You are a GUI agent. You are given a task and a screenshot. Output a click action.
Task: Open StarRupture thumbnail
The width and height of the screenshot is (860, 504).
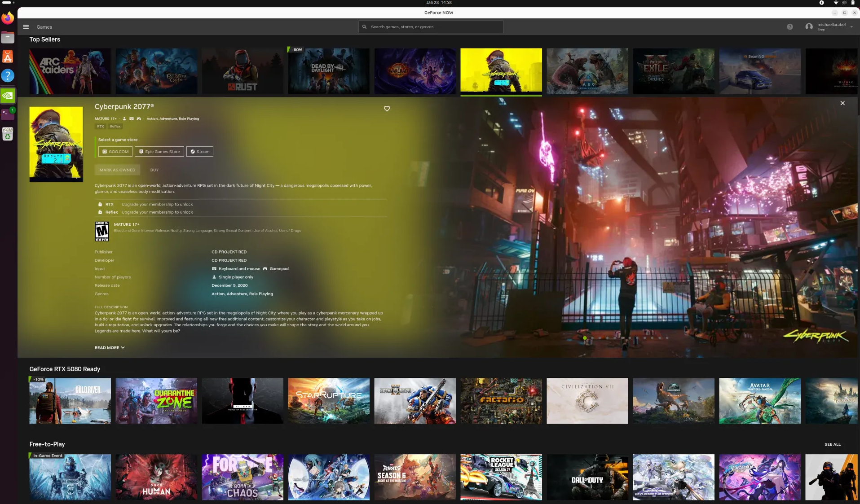(x=329, y=401)
